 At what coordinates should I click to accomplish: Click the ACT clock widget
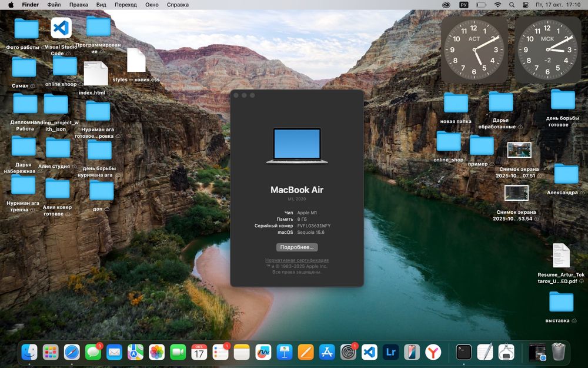[x=475, y=49]
